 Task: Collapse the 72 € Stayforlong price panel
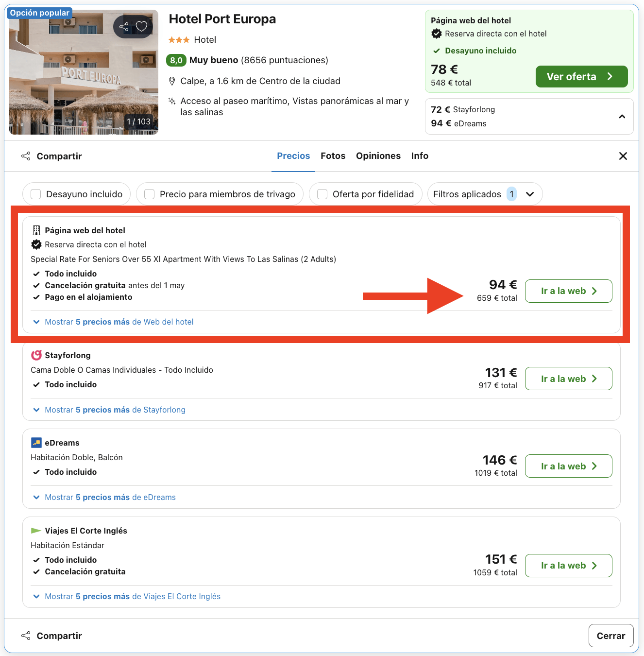[622, 116]
